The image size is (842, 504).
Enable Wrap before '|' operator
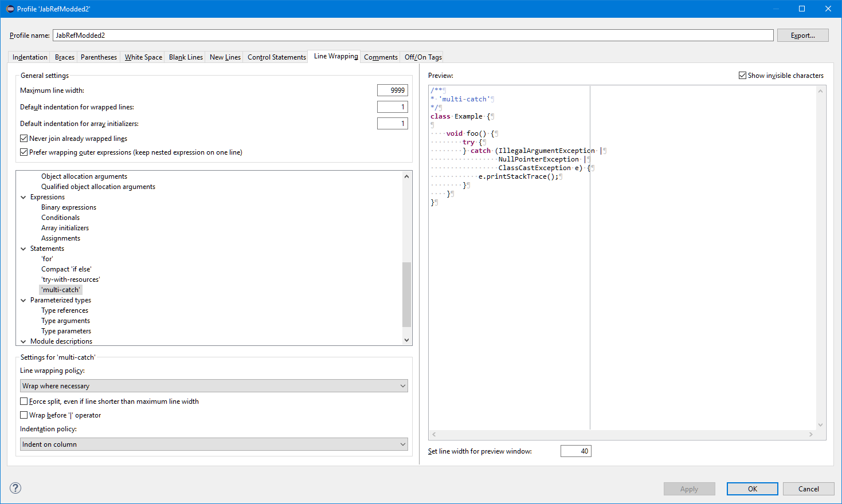(x=24, y=415)
